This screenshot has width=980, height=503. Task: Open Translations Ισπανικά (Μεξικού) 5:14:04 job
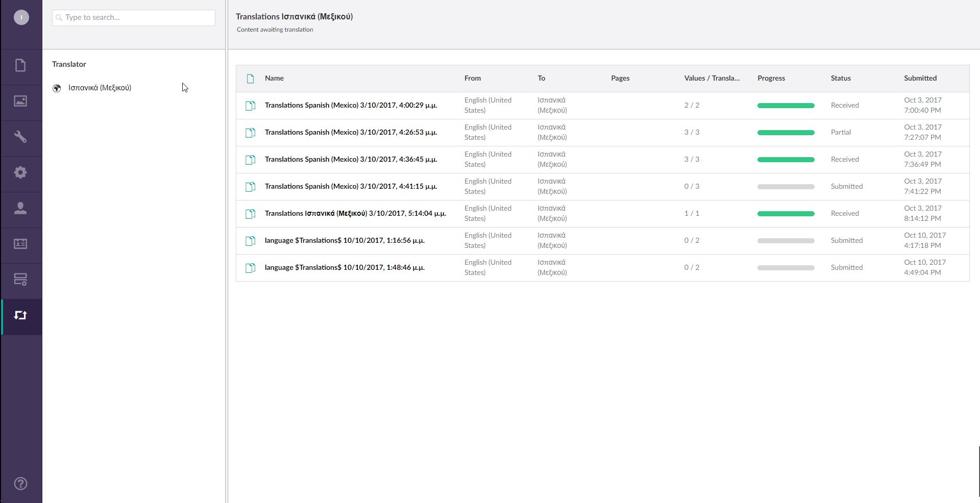[x=355, y=213]
